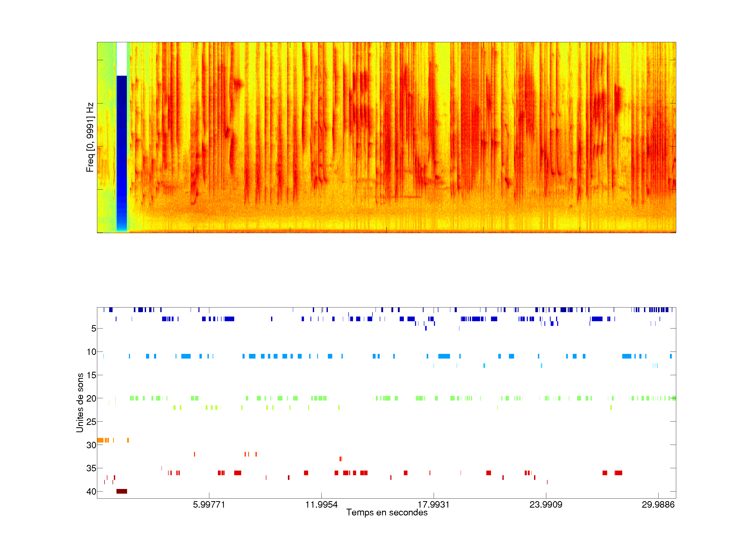Click the dark red bar at unit 40

pos(122,491)
